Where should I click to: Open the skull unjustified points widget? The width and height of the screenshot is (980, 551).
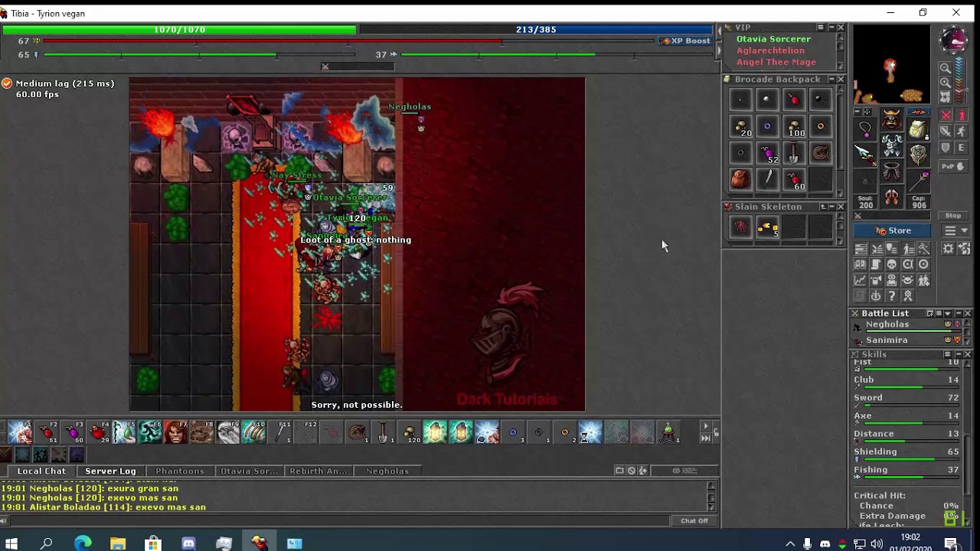[x=892, y=263]
